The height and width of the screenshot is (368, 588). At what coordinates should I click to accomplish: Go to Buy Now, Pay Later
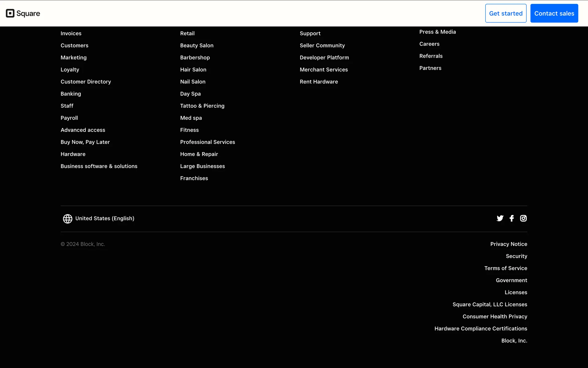tap(85, 142)
